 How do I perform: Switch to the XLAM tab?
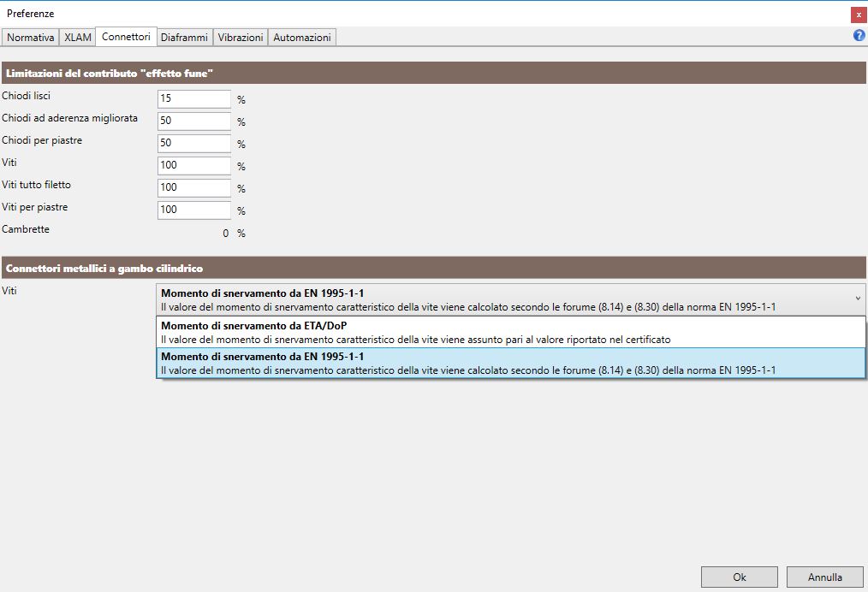coord(78,37)
